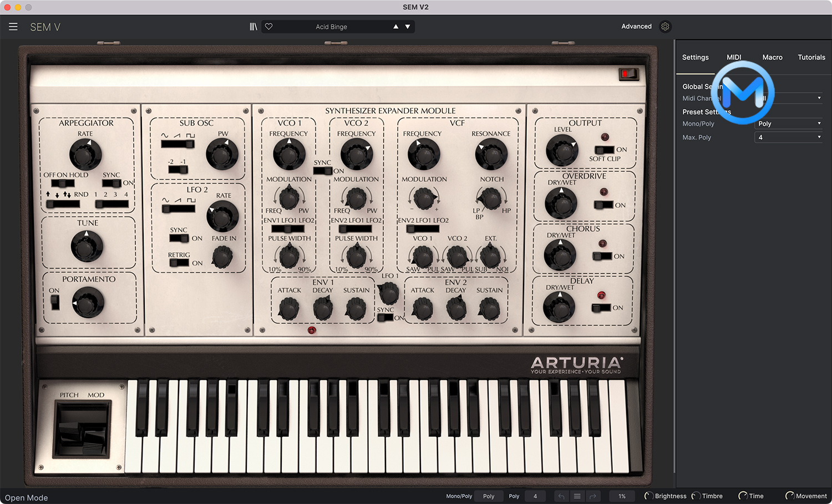The image size is (832, 504).
Task: Switch to the Tutorials tab
Action: pos(811,57)
